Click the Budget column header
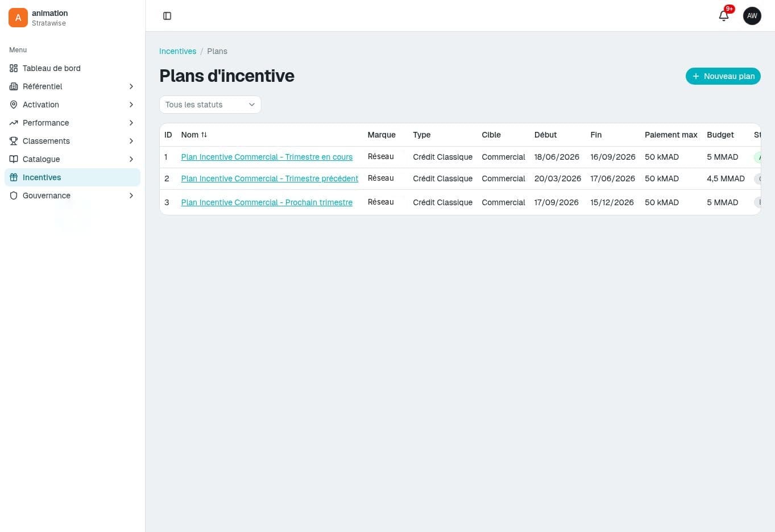This screenshot has width=775, height=532. pyautogui.click(x=720, y=135)
